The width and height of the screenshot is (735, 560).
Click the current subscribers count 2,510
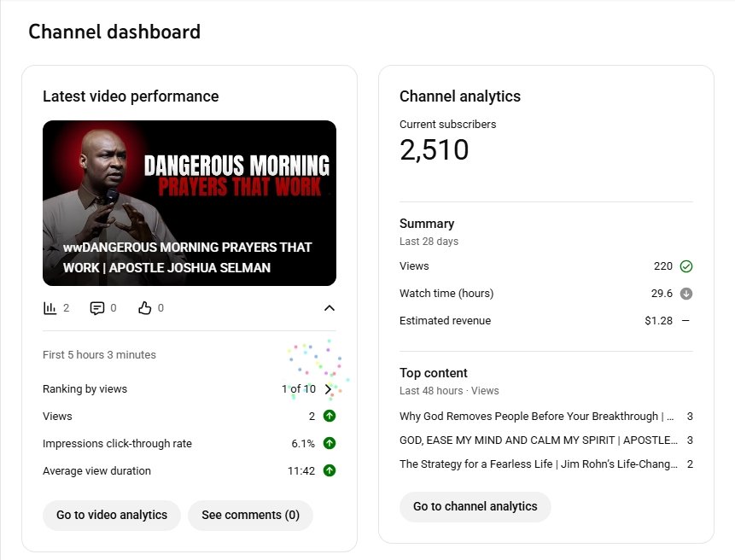[x=435, y=150]
